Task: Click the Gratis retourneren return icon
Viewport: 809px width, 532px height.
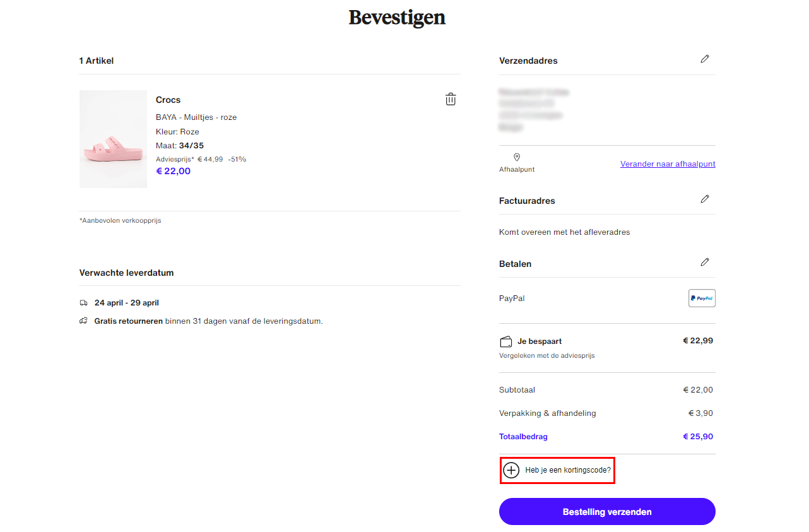Action: click(84, 321)
